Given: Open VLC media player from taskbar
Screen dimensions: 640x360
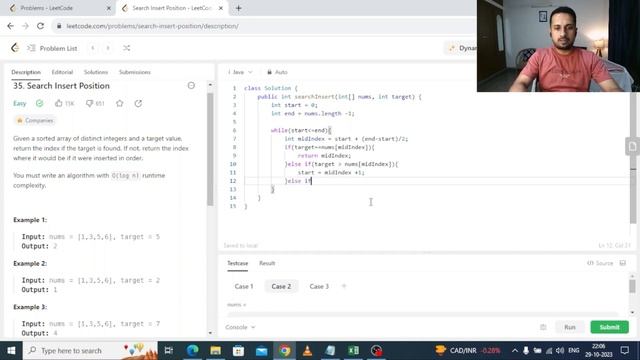Looking at the screenshot, I should pos(307,351).
